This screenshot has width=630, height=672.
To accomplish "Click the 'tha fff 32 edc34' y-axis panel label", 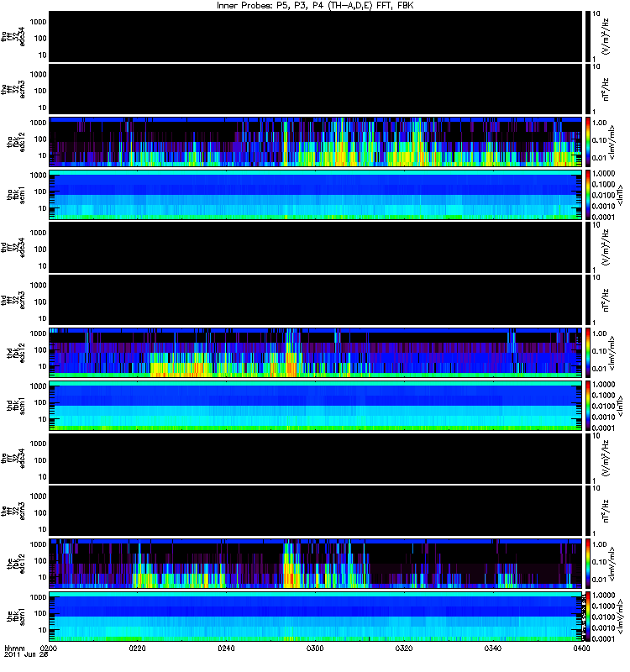I will (13, 36).
